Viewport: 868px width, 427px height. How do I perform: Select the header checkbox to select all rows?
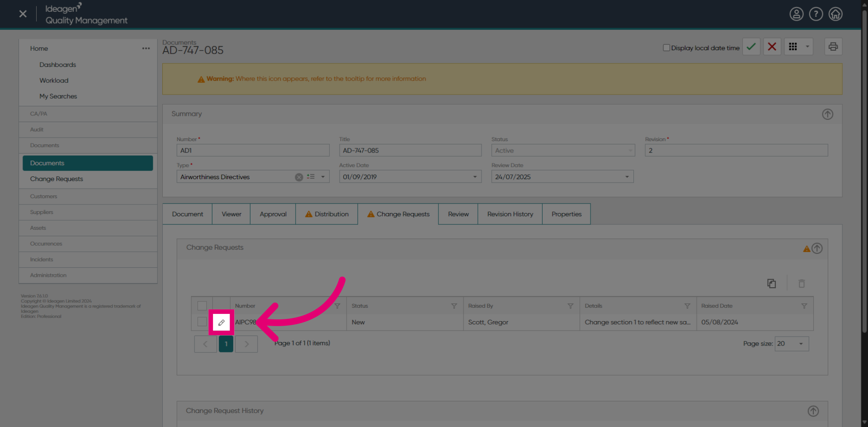click(x=202, y=305)
